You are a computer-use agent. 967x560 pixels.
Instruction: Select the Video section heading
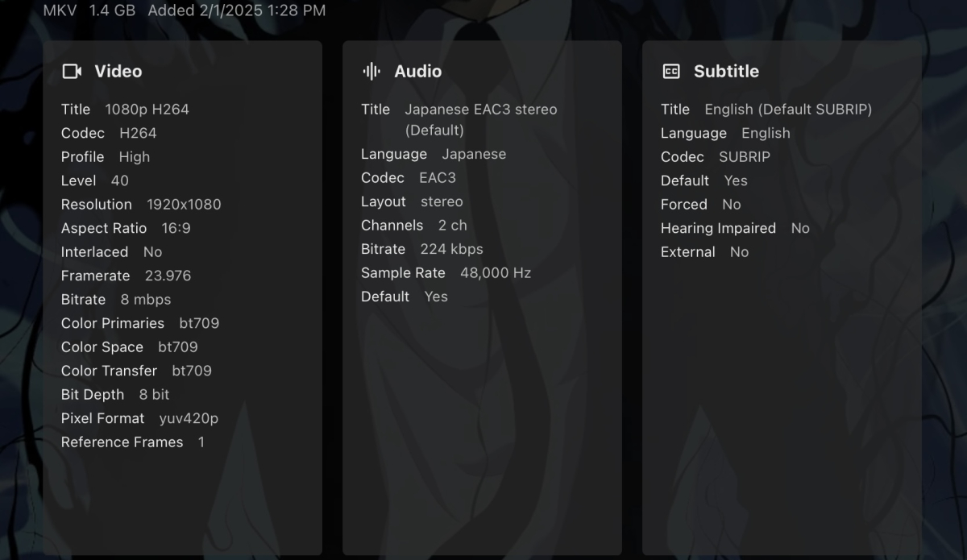point(118,72)
